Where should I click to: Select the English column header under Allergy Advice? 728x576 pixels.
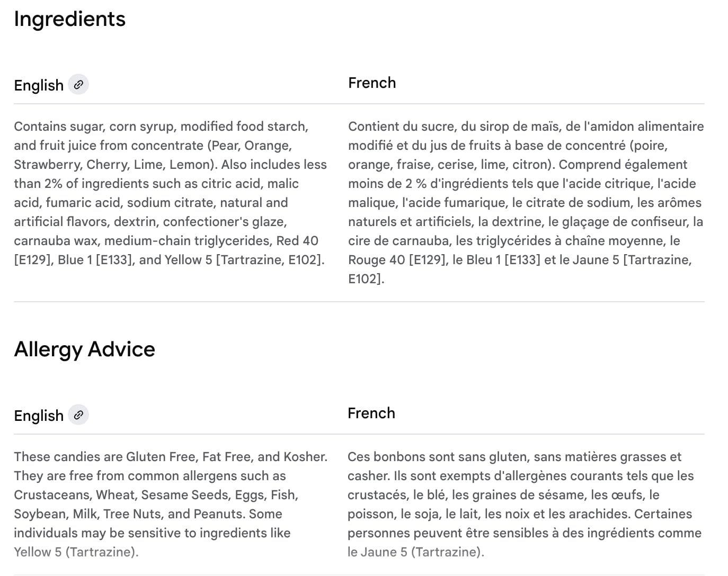(x=39, y=416)
